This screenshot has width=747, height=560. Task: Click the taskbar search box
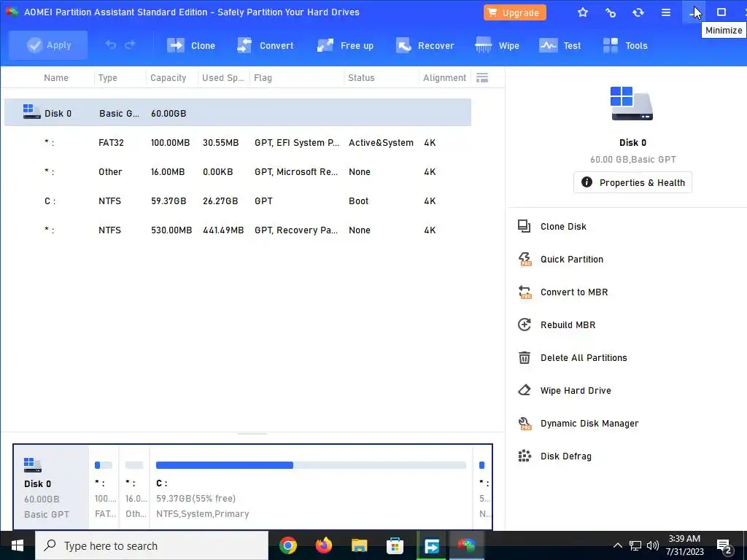(152, 545)
